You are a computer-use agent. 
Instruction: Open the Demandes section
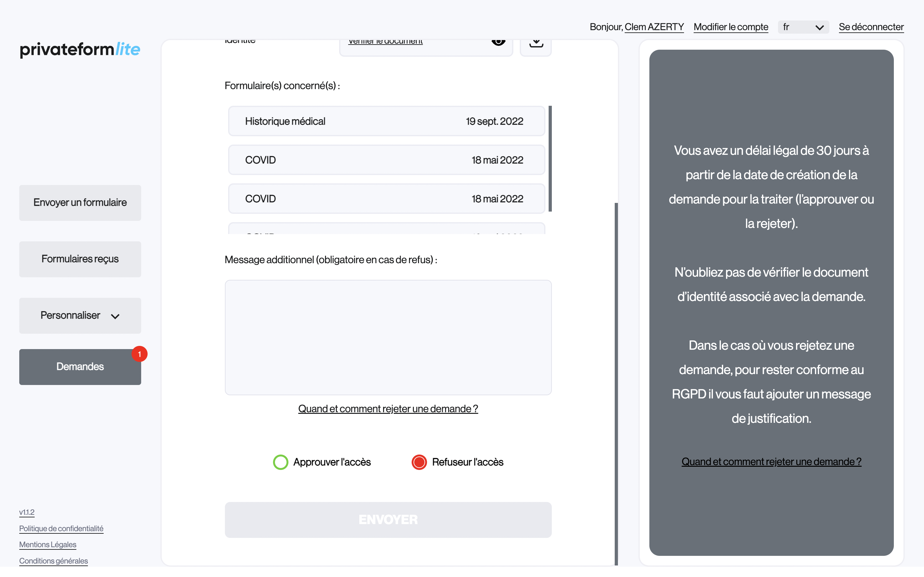click(80, 367)
